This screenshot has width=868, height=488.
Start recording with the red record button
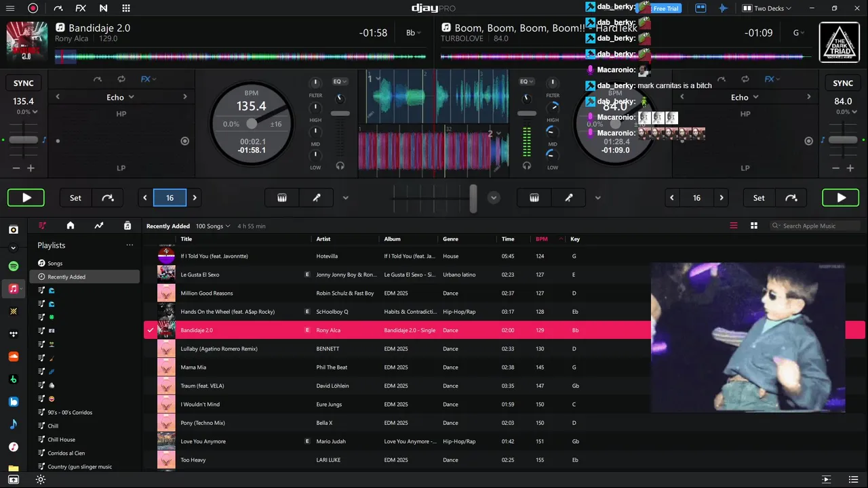click(33, 8)
